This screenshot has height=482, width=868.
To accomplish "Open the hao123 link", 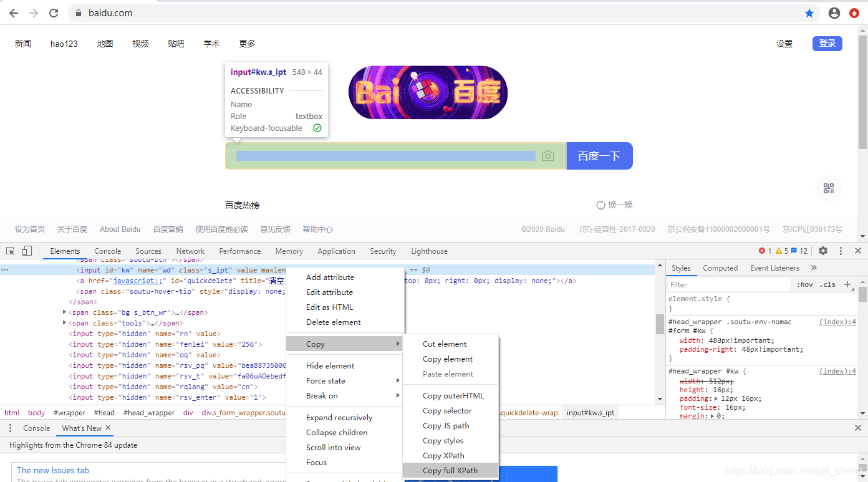I will tap(64, 44).
